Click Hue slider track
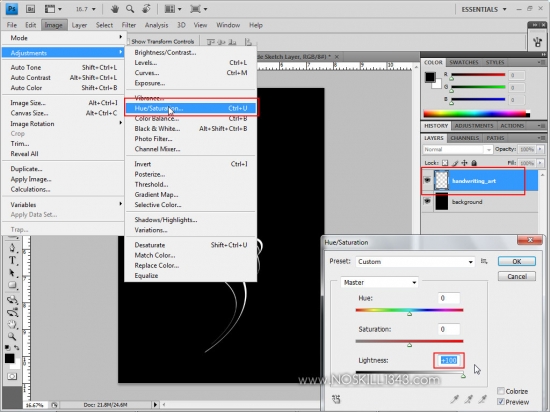Screen dimensions: 550x412 coord(409,310)
